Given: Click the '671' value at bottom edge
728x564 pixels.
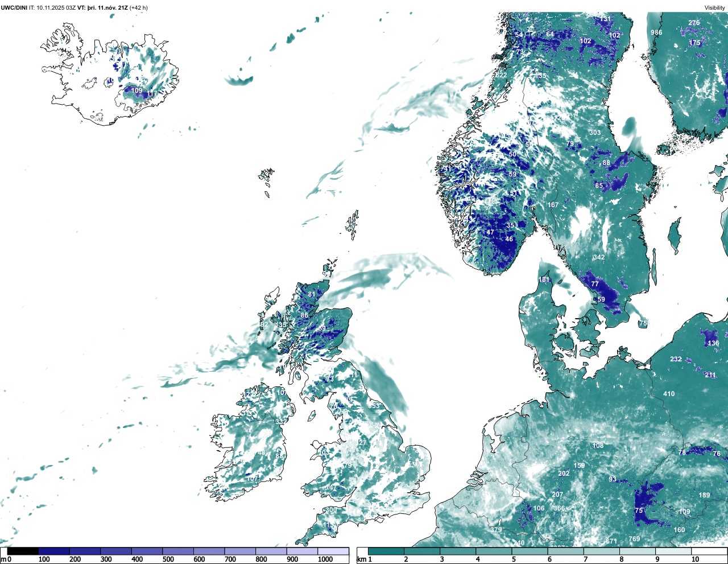Looking at the screenshot, I should point(611,541).
